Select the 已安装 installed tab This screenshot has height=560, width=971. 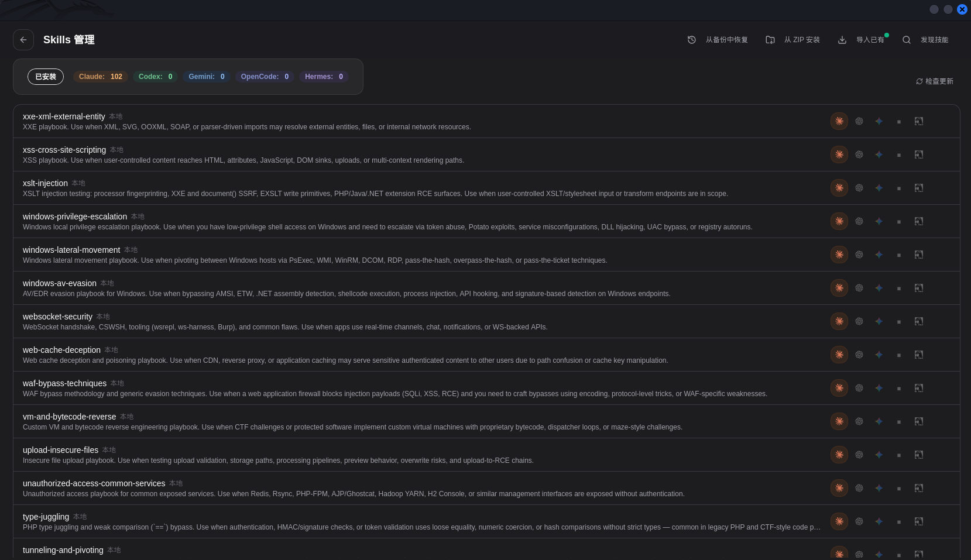[x=46, y=77]
